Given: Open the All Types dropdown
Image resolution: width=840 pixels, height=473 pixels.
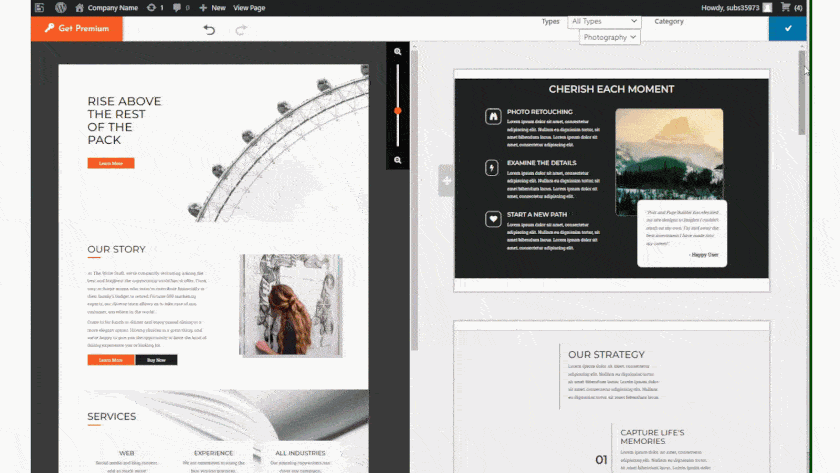Looking at the screenshot, I should pyautogui.click(x=604, y=21).
